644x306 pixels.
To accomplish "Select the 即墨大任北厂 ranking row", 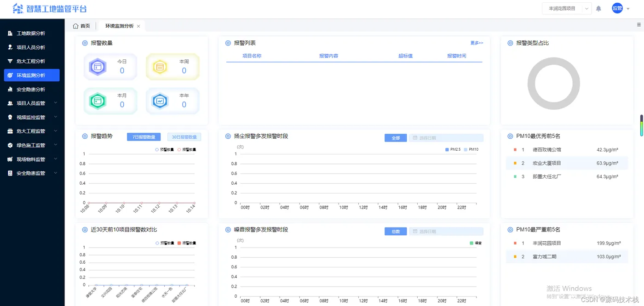I will click(x=567, y=176).
